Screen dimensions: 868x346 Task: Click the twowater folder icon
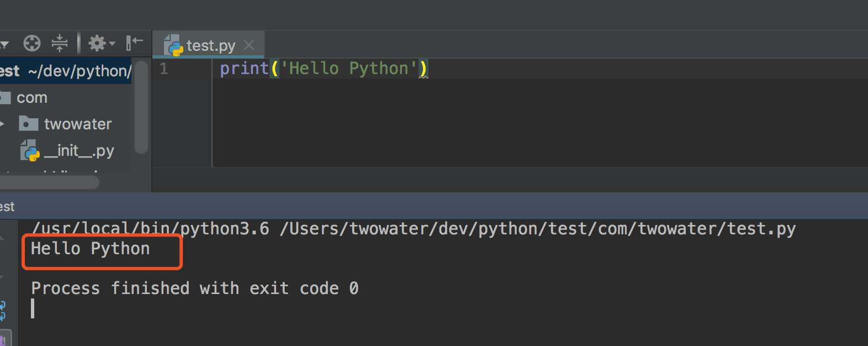[28, 124]
